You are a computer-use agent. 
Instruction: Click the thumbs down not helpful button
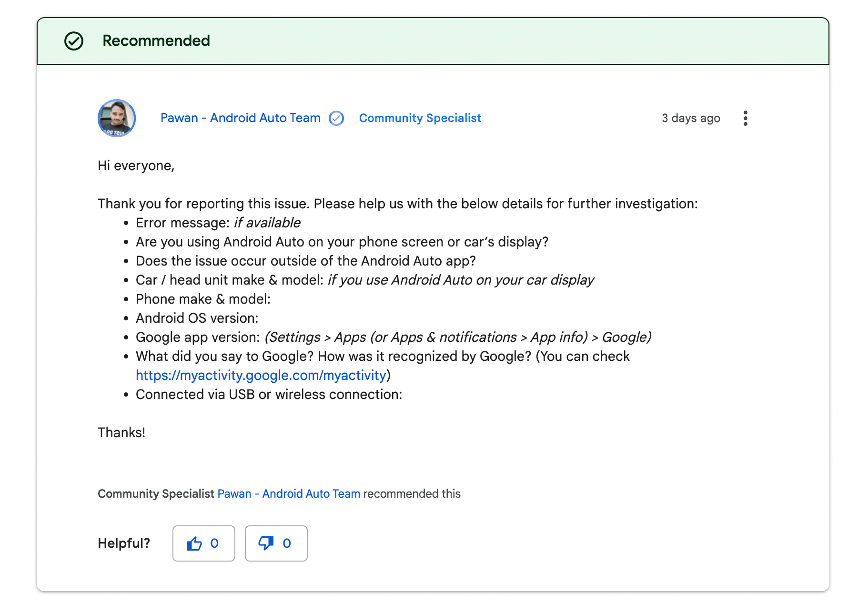point(276,543)
